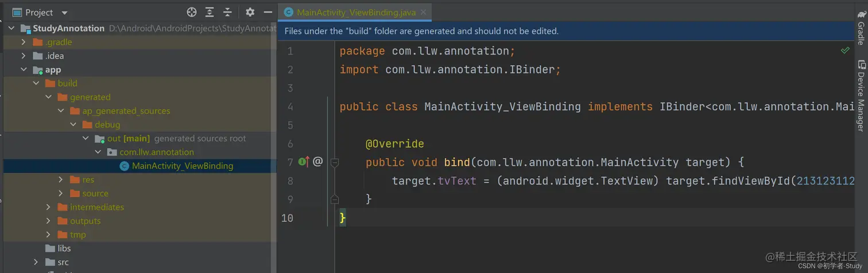The image size is (868, 273).
Task: Click the tvText field reference
Action: point(457,180)
